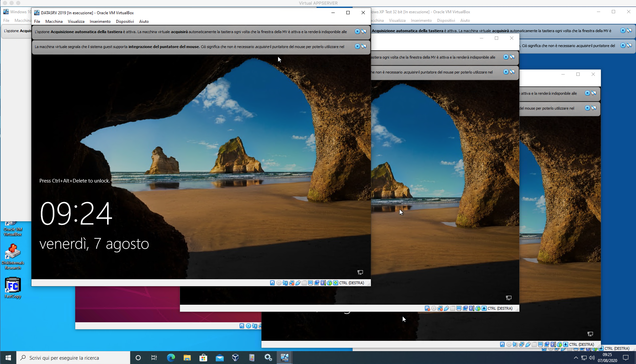The height and width of the screenshot is (364, 636).
Task: Open FastCopy desktop shortcut
Action: click(x=13, y=288)
